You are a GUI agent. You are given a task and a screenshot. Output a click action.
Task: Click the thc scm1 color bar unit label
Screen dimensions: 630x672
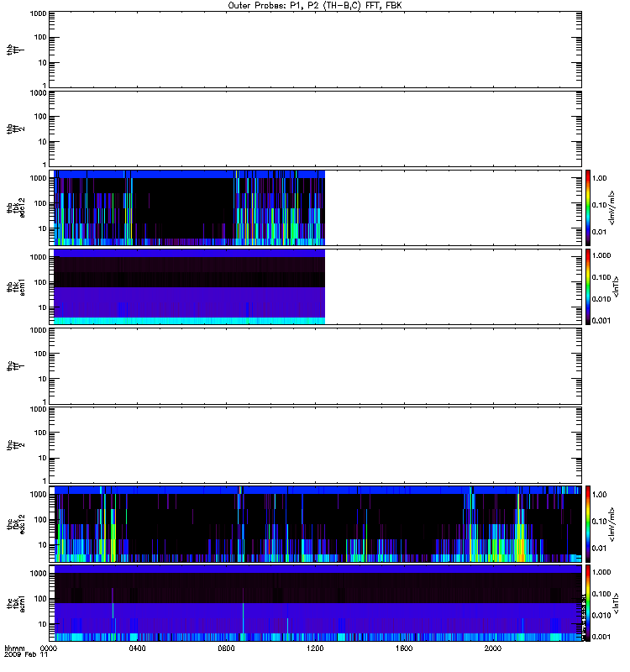coord(616,603)
